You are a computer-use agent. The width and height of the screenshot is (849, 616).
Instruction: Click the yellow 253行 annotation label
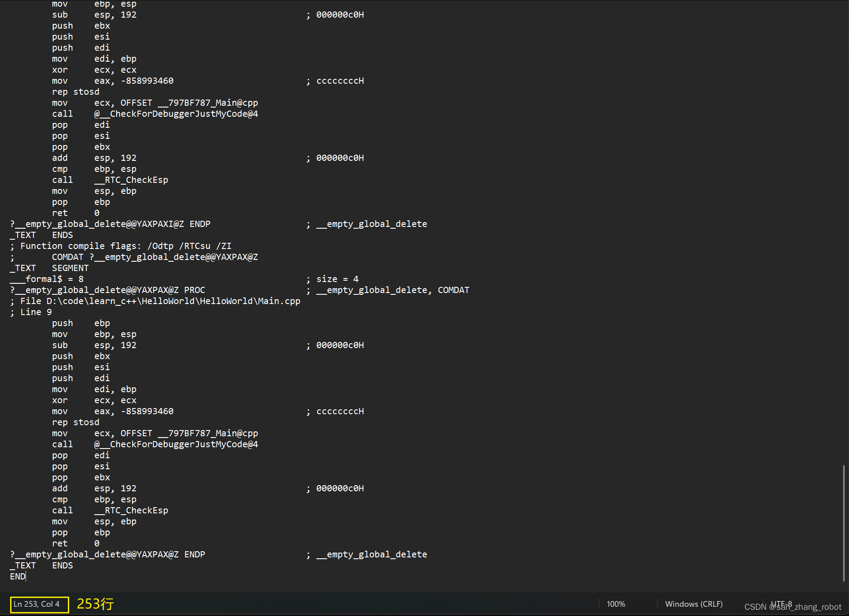tap(95, 604)
